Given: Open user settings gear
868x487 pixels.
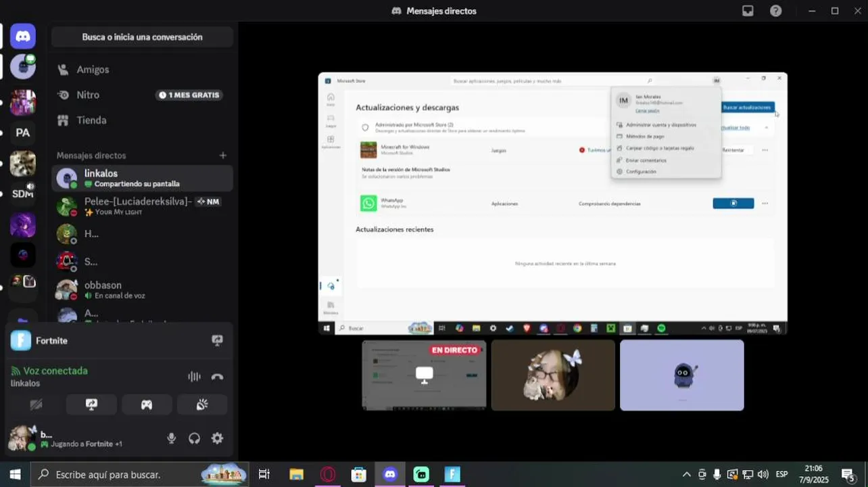Looking at the screenshot, I should tap(217, 438).
